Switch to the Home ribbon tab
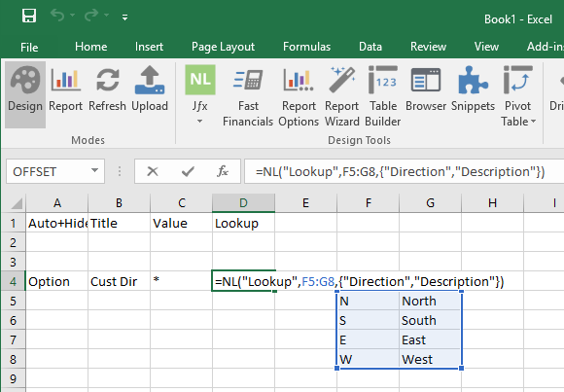Image resolution: width=564 pixels, height=392 pixels. click(91, 47)
